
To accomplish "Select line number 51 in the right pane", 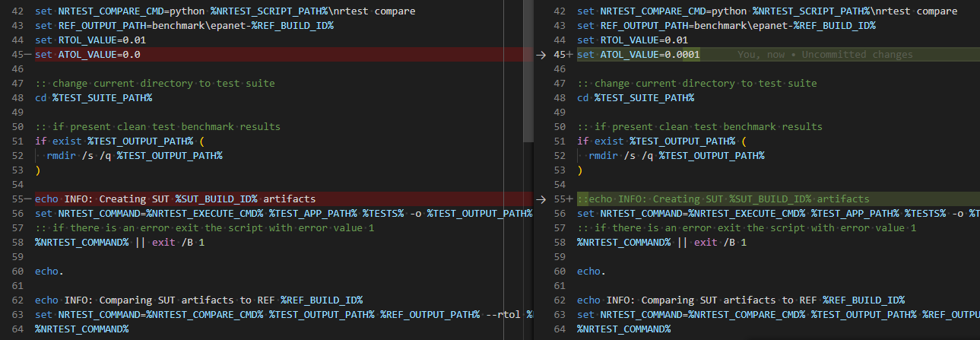I will (x=560, y=141).
